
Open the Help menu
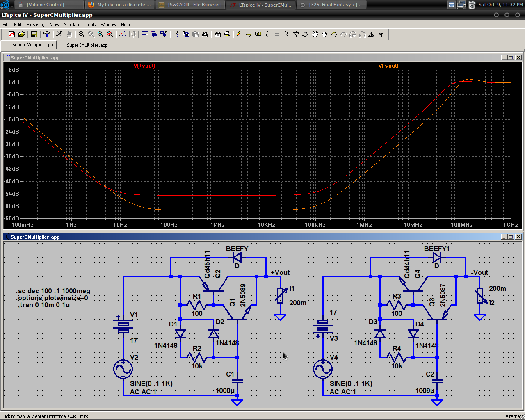pos(125,25)
